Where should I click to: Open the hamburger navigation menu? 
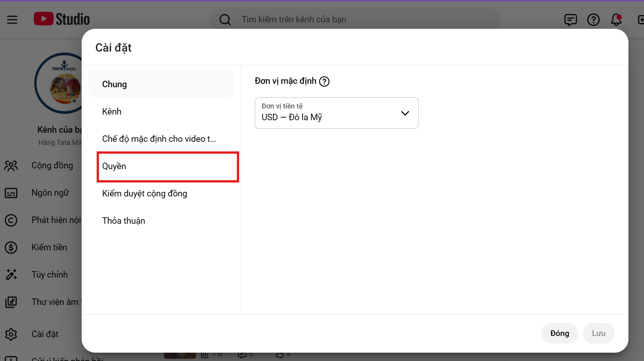coord(12,19)
